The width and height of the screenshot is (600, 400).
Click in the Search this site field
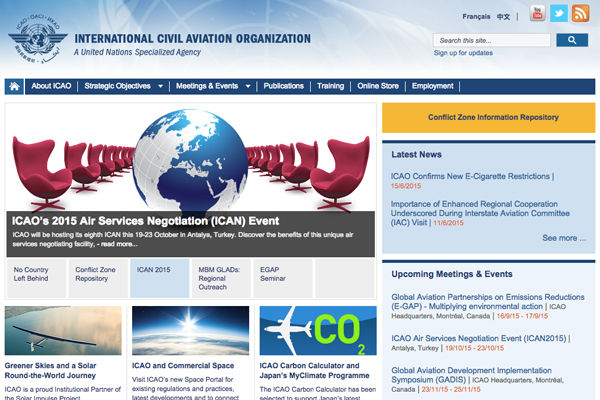(492, 40)
